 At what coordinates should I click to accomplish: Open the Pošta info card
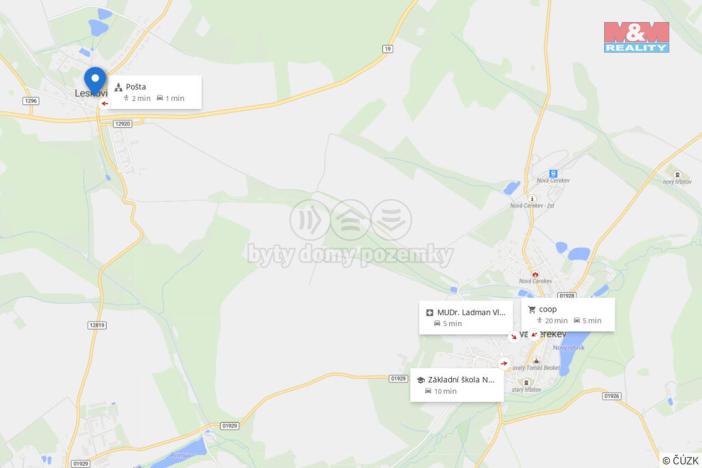155,92
